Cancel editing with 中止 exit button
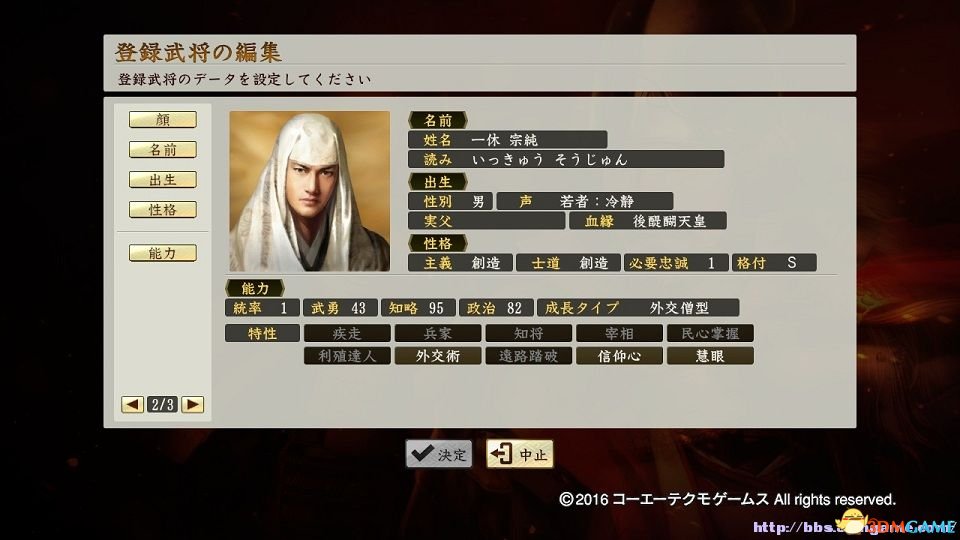960x540 pixels. (x=520, y=454)
